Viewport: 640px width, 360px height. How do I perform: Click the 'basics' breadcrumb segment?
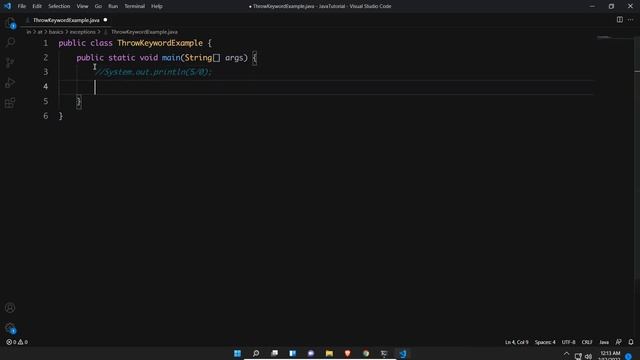point(56,32)
